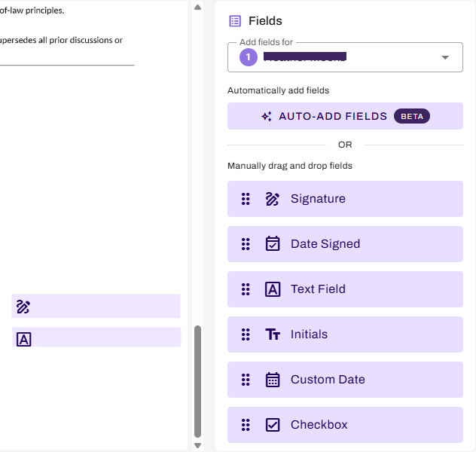Open the Add fields for recipient dropdown
476x452 pixels.
345,57
